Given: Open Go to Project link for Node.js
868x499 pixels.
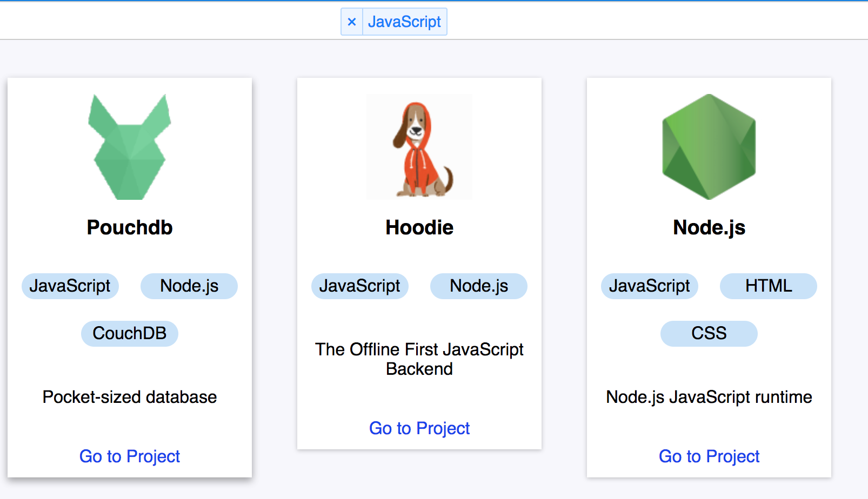Looking at the screenshot, I should click(709, 456).
